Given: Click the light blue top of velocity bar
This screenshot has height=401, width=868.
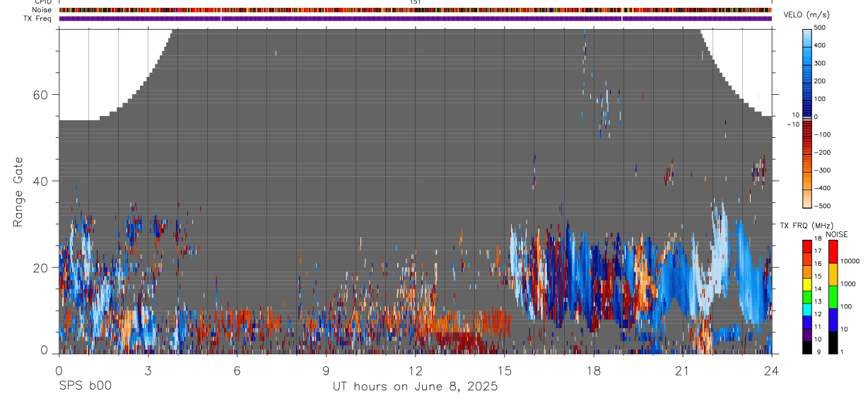Looking at the screenshot, I should point(808,37).
